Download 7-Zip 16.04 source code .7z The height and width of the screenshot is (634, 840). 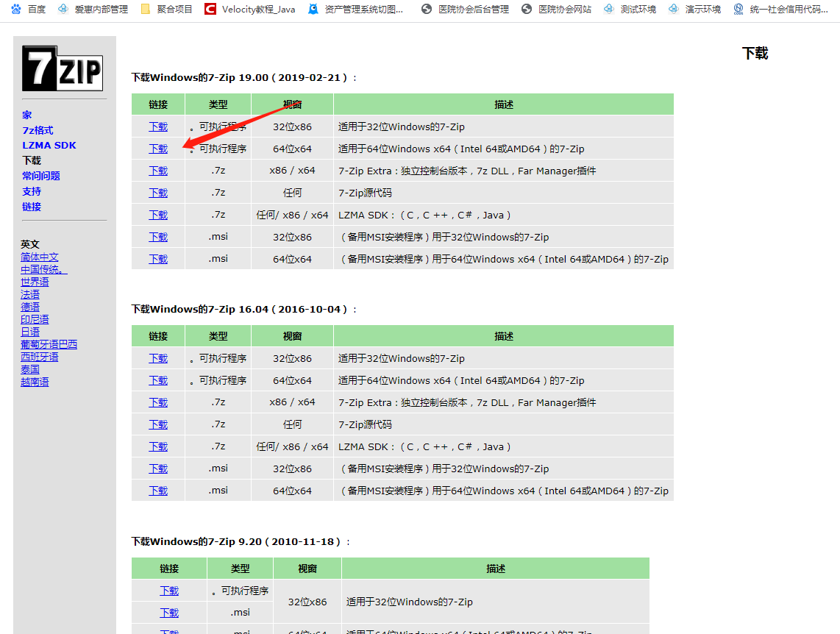click(158, 424)
